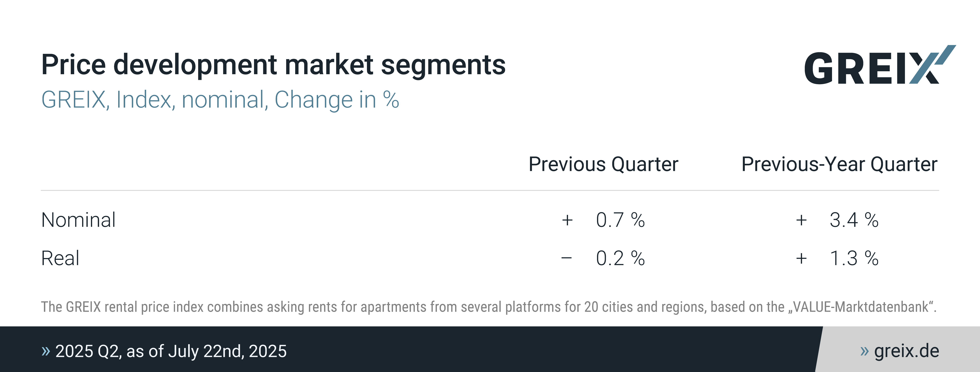The height and width of the screenshot is (372, 980).
Task: Click the 0.2 % real quarterly value
Action: pyautogui.click(x=620, y=258)
